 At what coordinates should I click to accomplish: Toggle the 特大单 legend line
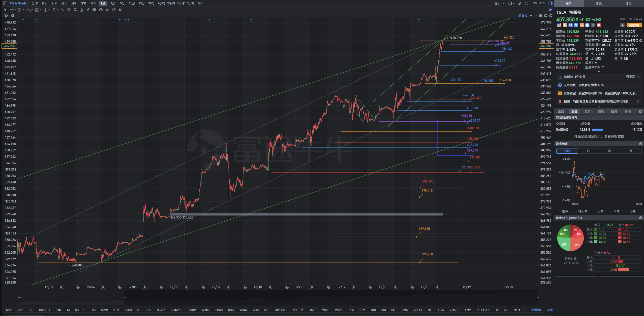[x=581, y=211]
